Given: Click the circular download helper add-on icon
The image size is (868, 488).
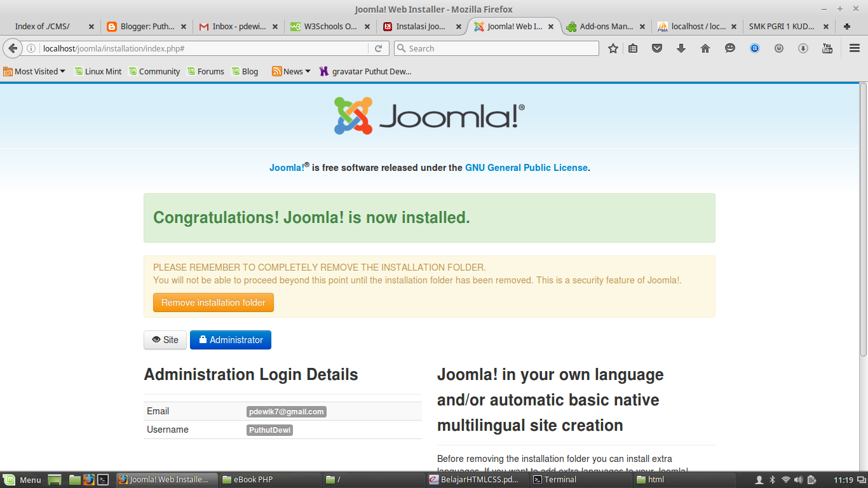Looking at the screenshot, I should point(803,48).
